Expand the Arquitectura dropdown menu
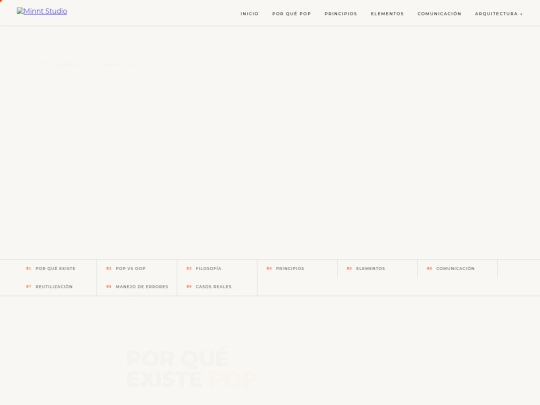Viewport: 540px width, 405px height. [498, 14]
